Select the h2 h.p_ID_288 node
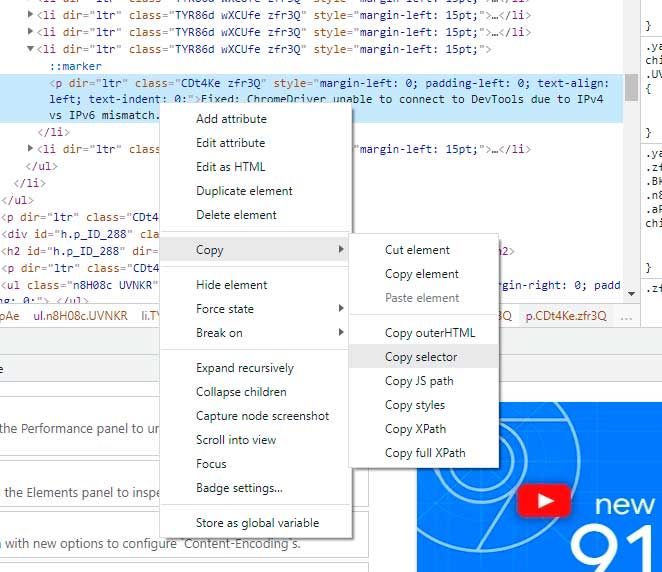The image size is (662, 572). [x=79, y=251]
